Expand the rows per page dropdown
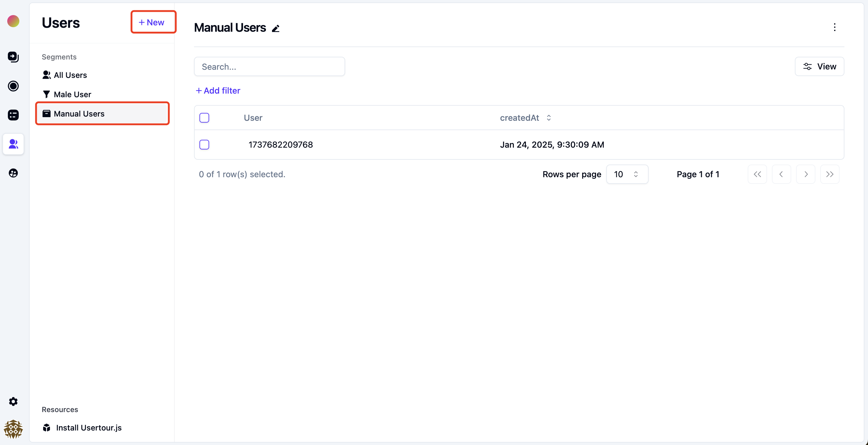 [x=627, y=174]
